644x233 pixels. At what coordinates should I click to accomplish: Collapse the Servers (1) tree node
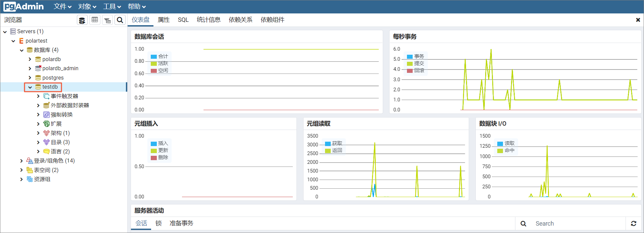(x=5, y=32)
